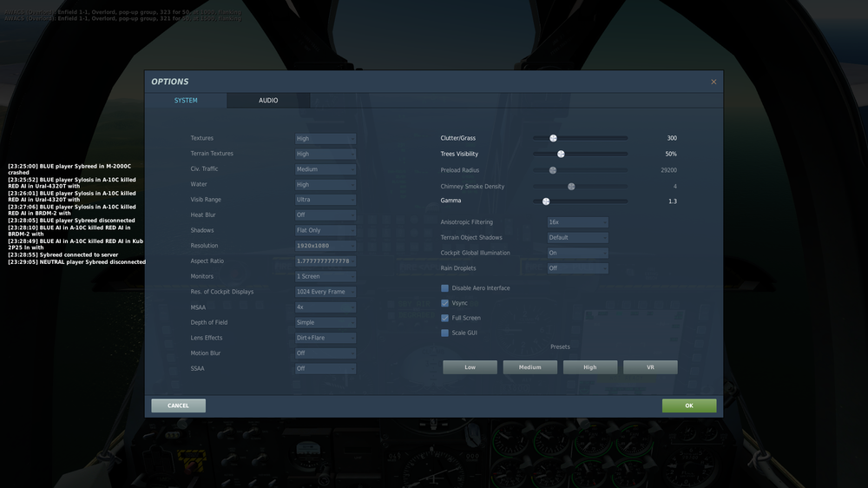Open the Anisotropic Filtering dropdown
This screenshot has width=868, height=488.
(577, 222)
